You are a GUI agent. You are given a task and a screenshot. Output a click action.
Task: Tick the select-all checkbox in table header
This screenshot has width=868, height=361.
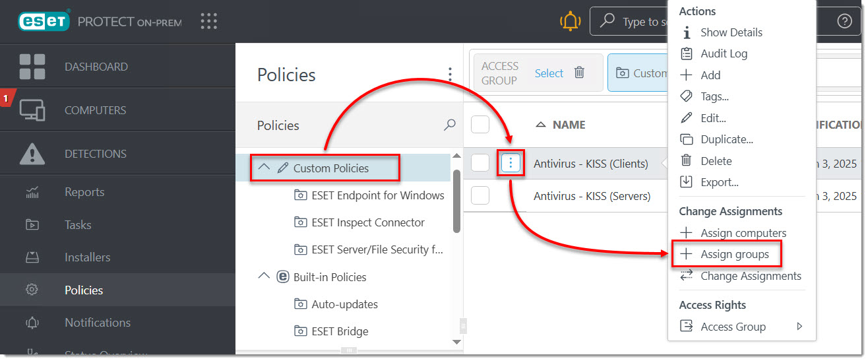click(480, 124)
